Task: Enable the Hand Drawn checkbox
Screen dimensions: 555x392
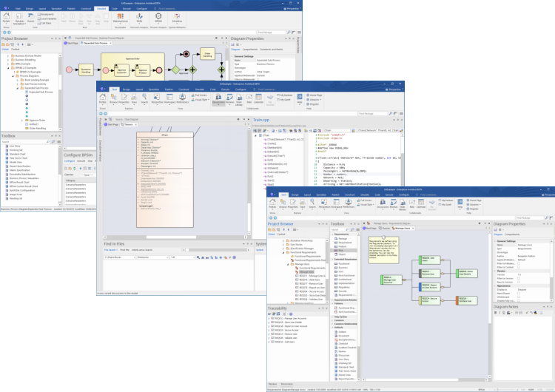Action: click(x=519, y=294)
